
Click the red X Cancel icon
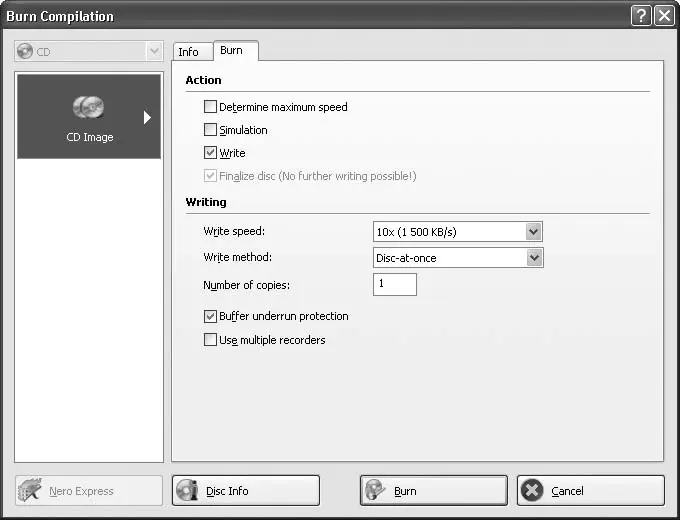532,490
